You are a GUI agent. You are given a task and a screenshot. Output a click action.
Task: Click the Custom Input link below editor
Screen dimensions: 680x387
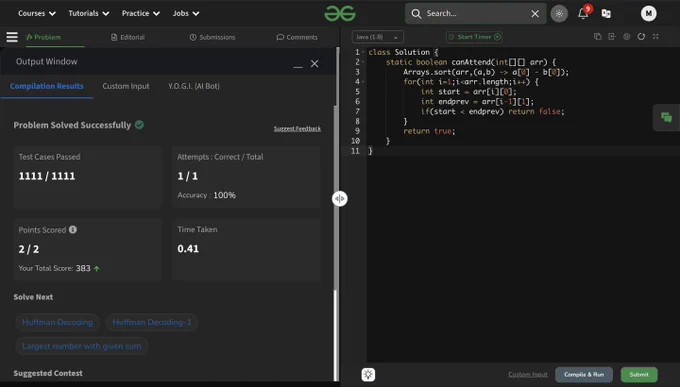[x=528, y=374]
